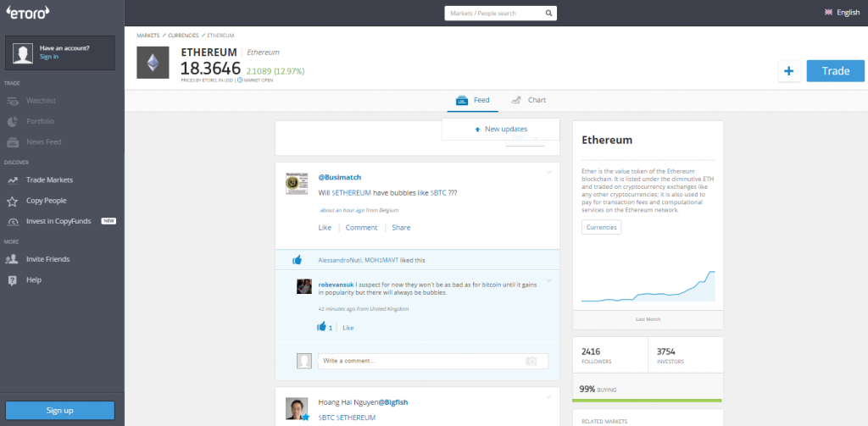
Task: Click the Help question mark item
Action: [x=33, y=279]
